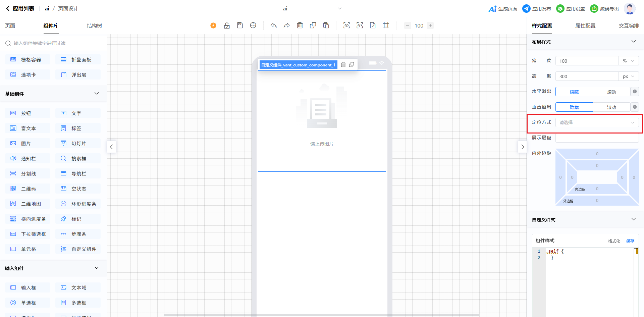This screenshot has width=644, height=317.
Task: Click the redo arrow in toolbar
Action: pyautogui.click(x=287, y=25)
